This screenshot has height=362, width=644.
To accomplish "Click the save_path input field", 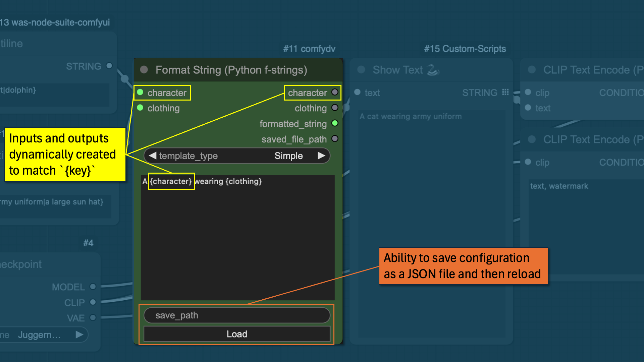I will [237, 315].
